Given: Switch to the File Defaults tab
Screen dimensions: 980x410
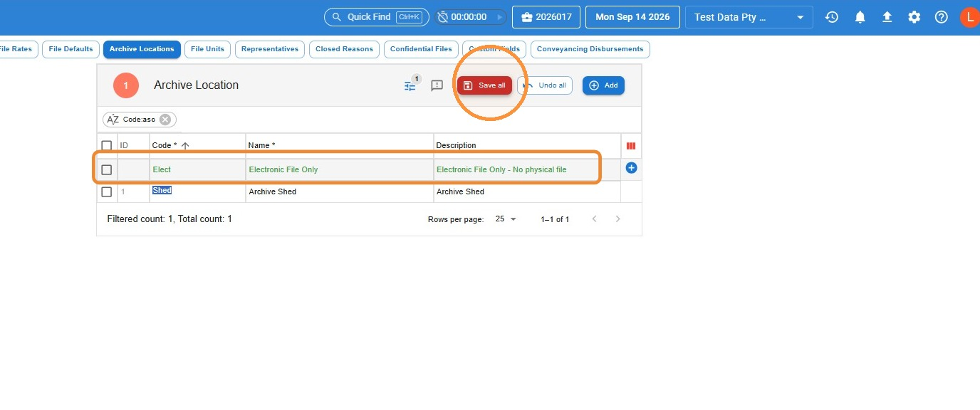Looking at the screenshot, I should tap(71, 49).
